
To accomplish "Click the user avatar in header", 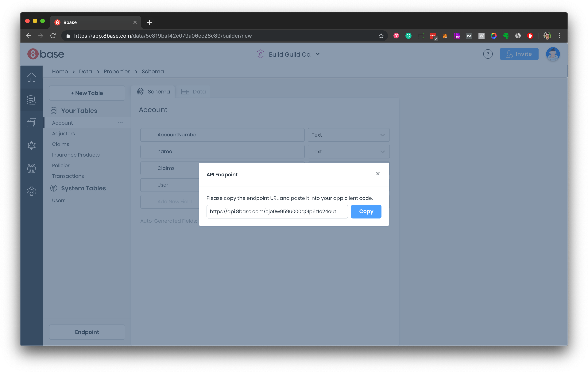I will [x=553, y=54].
